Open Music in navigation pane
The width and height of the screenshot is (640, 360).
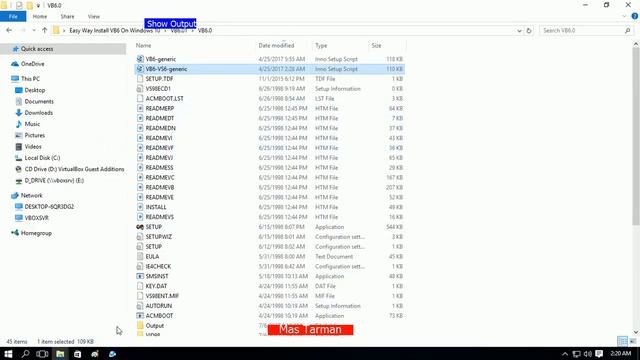pos(32,124)
